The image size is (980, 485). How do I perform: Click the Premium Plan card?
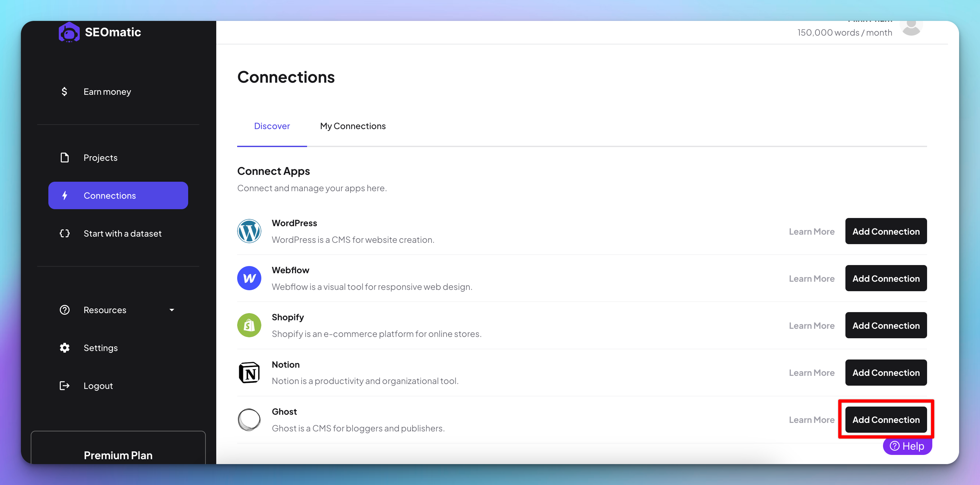[x=118, y=448]
